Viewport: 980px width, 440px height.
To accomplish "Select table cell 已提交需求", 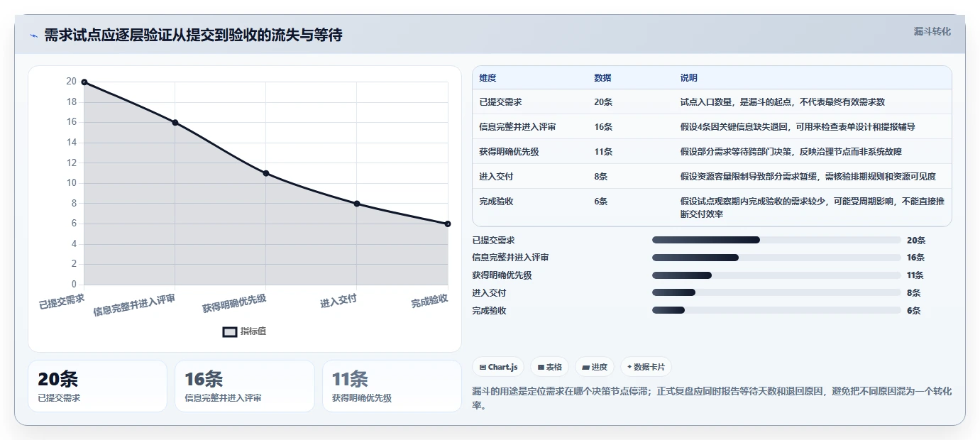I will coord(501,102).
